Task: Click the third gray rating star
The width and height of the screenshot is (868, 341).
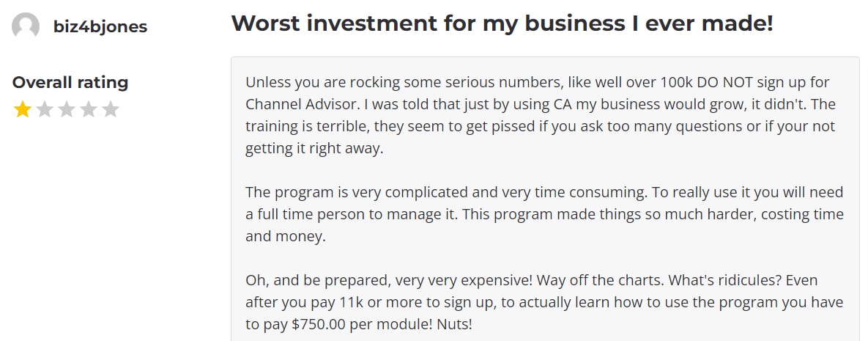Action: [x=67, y=109]
